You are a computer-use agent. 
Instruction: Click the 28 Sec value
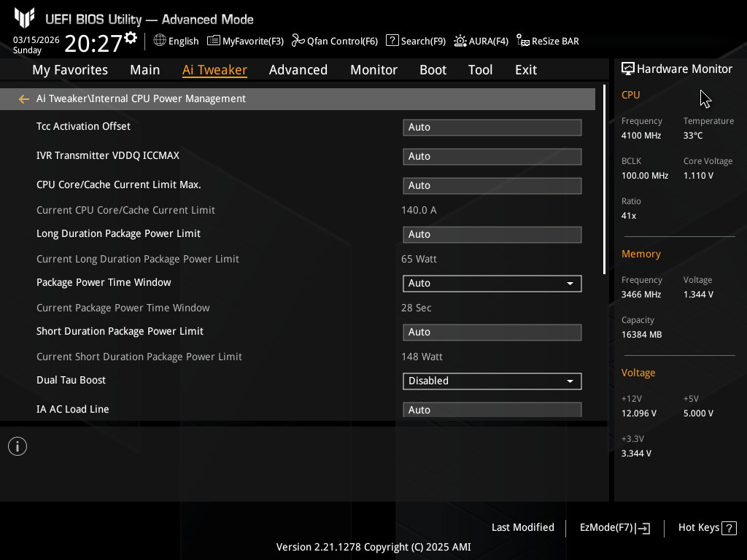416,308
